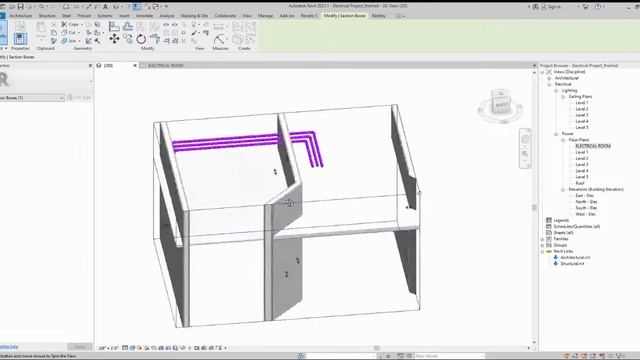Open the Collaborate ribbon tab
This screenshot has height=360, width=640.
pyautogui.click(x=225, y=16)
